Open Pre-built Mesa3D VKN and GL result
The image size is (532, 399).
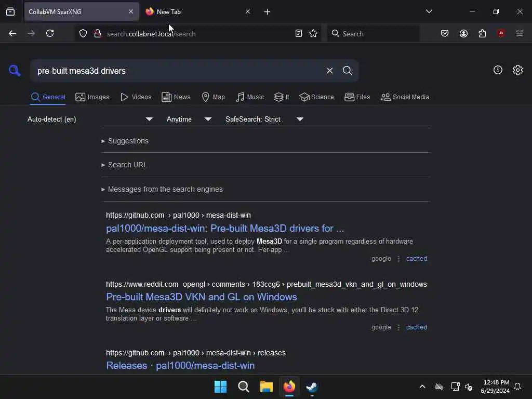[202, 297]
